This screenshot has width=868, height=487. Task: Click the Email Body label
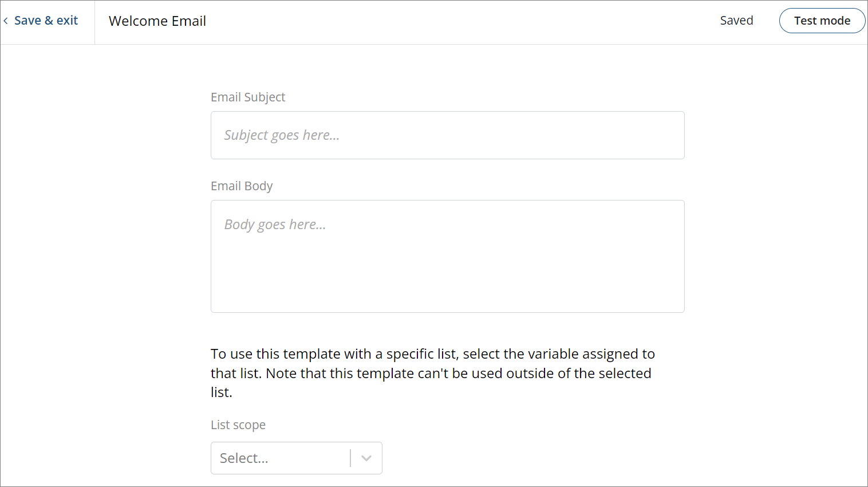click(x=242, y=186)
